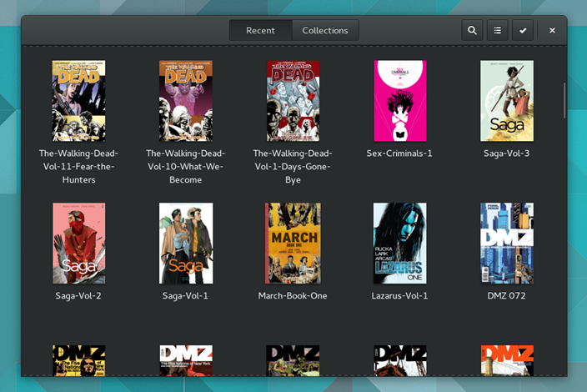Open the March Book One cover
The image size is (587, 392).
tap(293, 244)
